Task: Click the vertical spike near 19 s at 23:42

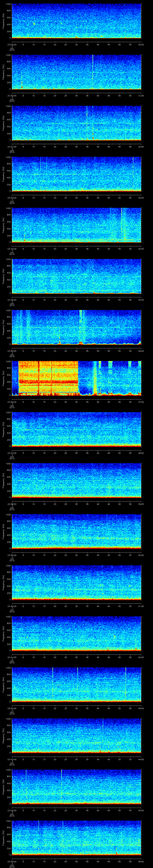Action: (53, 683)
